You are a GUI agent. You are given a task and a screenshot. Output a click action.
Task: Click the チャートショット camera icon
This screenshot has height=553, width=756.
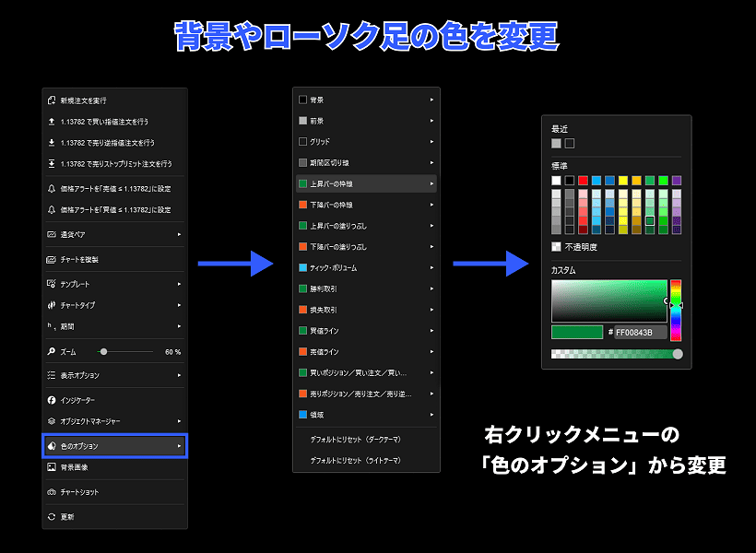pos(52,492)
